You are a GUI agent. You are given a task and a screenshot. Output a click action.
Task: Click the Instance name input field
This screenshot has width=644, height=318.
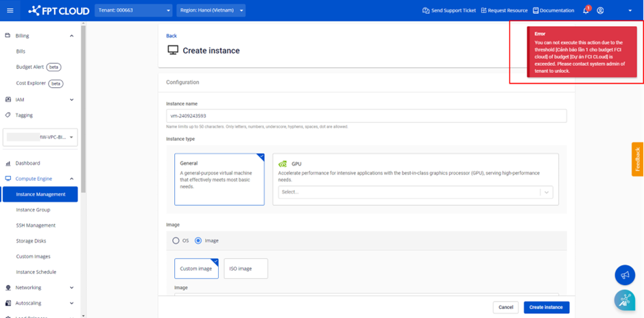[366, 116]
